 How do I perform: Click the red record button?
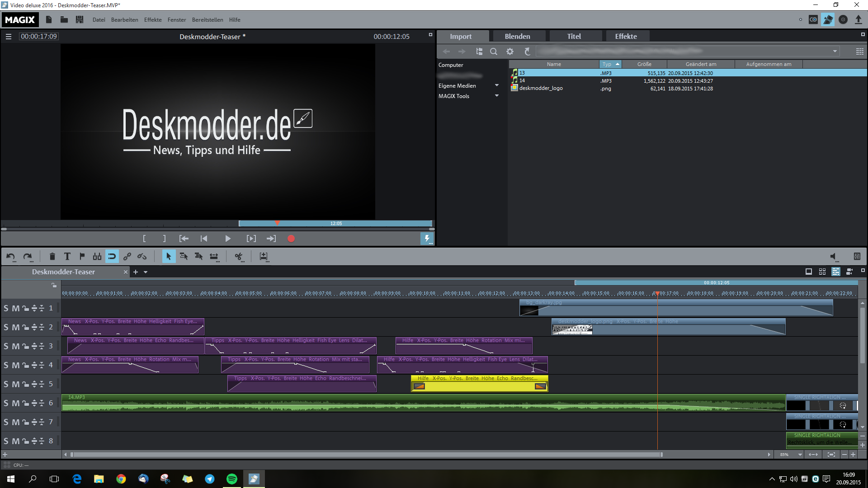click(x=291, y=239)
